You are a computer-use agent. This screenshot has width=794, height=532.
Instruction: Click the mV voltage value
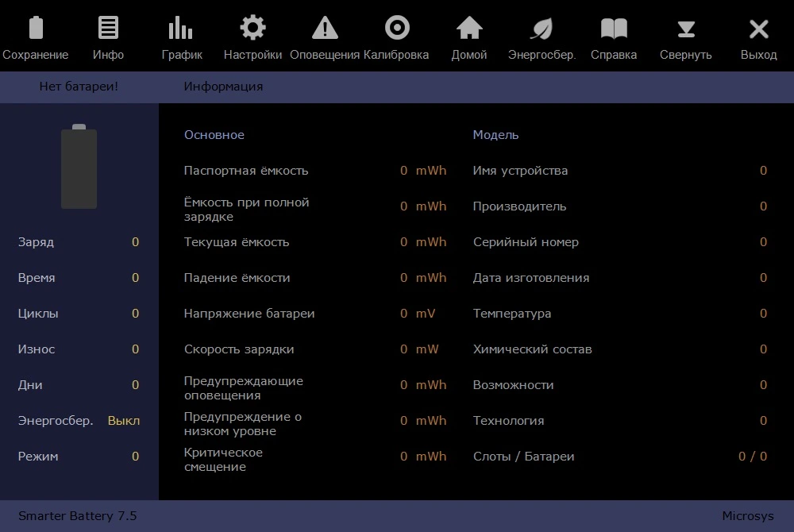pyautogui.click(x=418, y=314)
